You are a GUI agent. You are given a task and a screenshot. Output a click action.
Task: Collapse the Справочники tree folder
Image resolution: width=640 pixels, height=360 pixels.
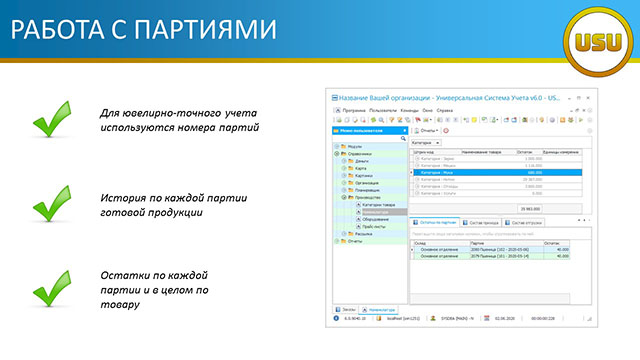point(337,153)
